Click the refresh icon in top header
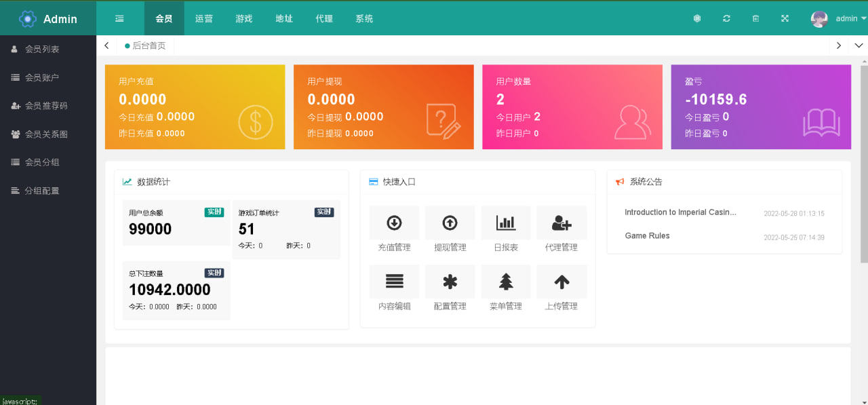 pyautogui.click(x=726, y=18)
